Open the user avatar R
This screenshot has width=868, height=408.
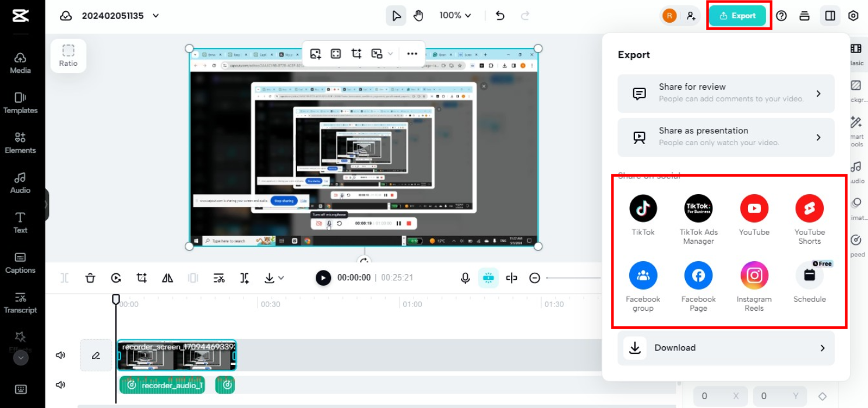coord(669,16)
